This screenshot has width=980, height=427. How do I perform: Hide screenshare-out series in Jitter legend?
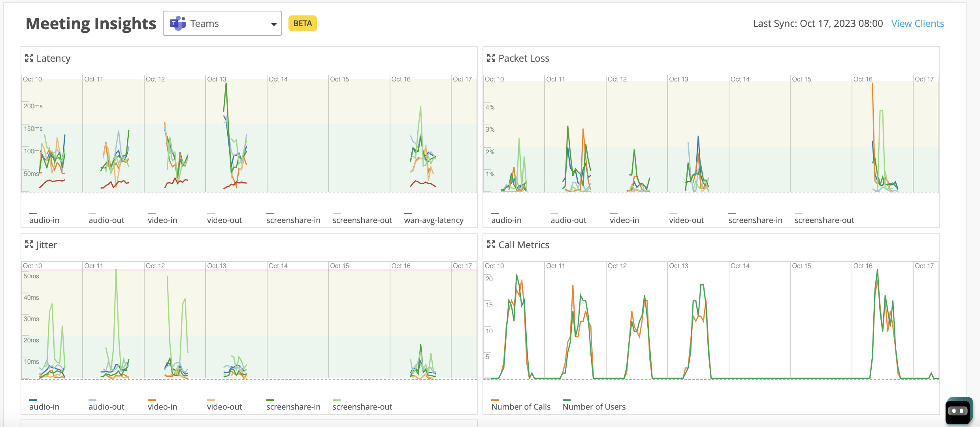[x=362, y=407]
